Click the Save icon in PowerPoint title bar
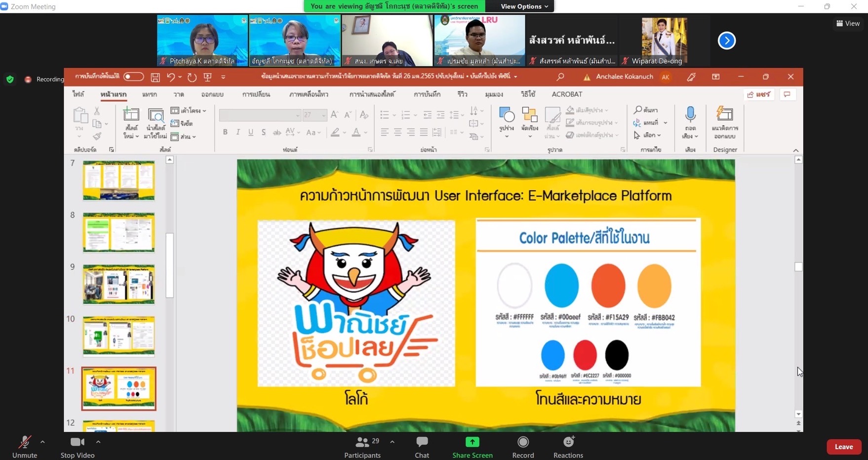Viewport: 868px width, 460px height. (155, 77)
